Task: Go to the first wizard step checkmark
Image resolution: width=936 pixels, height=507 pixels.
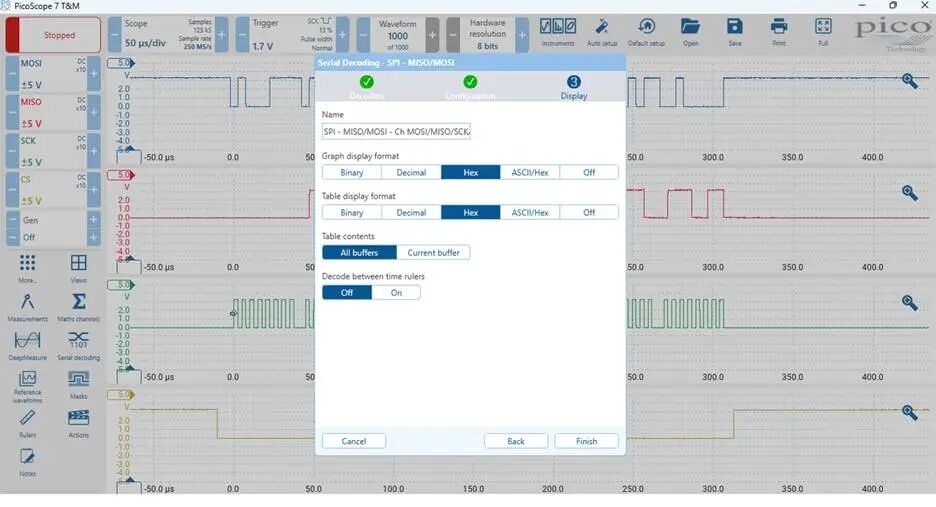Action: pos(367,82)
